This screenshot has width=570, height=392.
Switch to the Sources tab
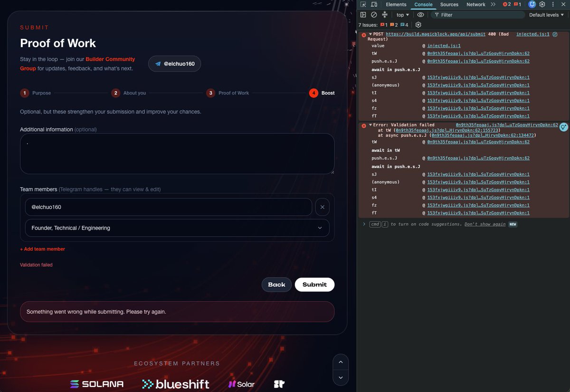[x=449, y=4]
